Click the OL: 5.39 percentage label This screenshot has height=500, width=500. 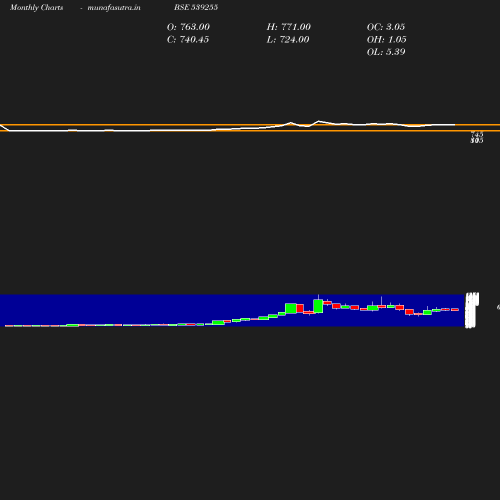(386, 52)
